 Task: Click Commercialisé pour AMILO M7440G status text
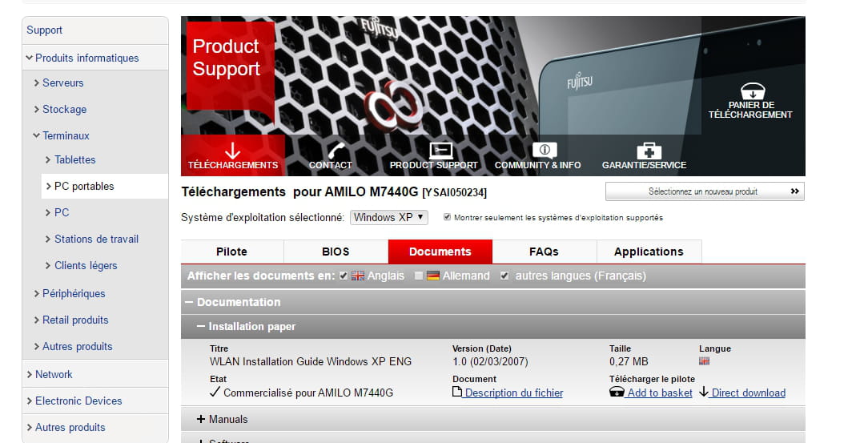(308, 393)
